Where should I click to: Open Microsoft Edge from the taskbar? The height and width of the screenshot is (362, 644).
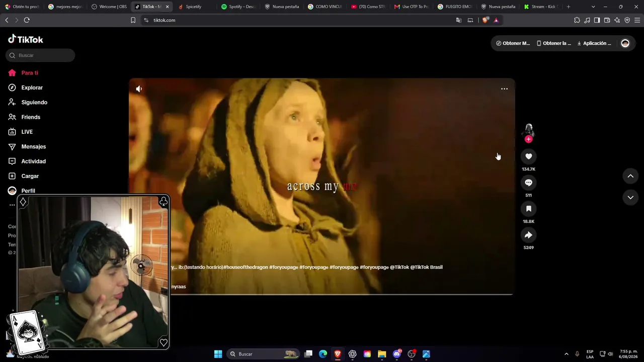pos(323,354)
